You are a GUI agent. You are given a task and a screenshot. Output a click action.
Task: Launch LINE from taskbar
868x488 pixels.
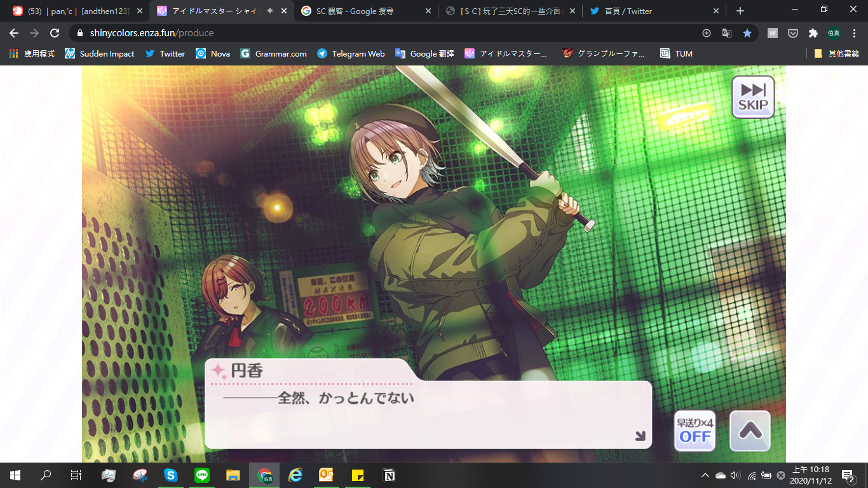click(x=201, y=475)
